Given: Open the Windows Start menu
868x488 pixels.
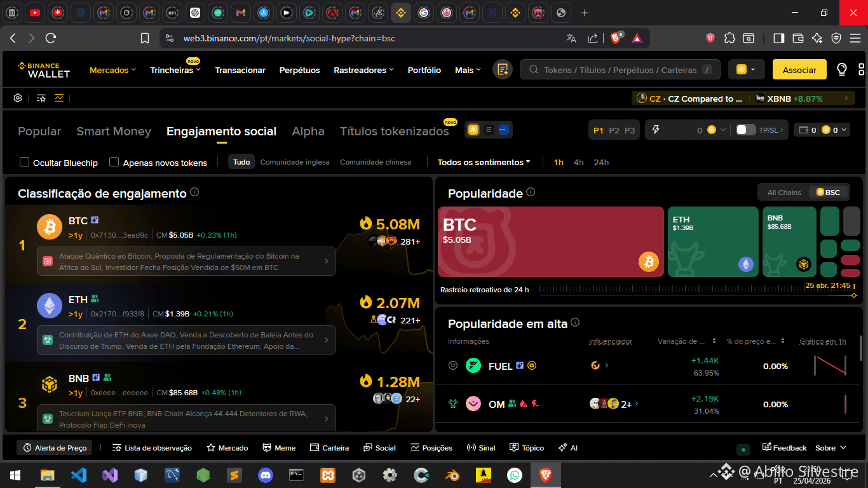Looking at the screenshot, I should [15, 475].
